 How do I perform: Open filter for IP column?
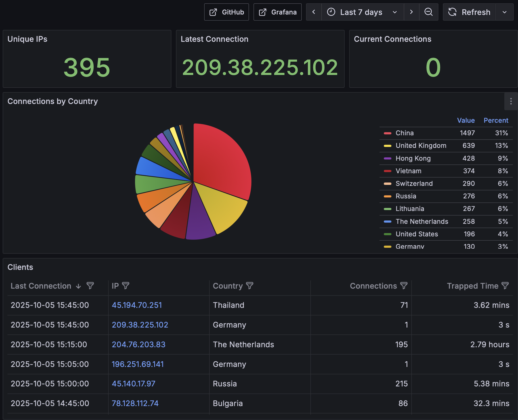126,286
